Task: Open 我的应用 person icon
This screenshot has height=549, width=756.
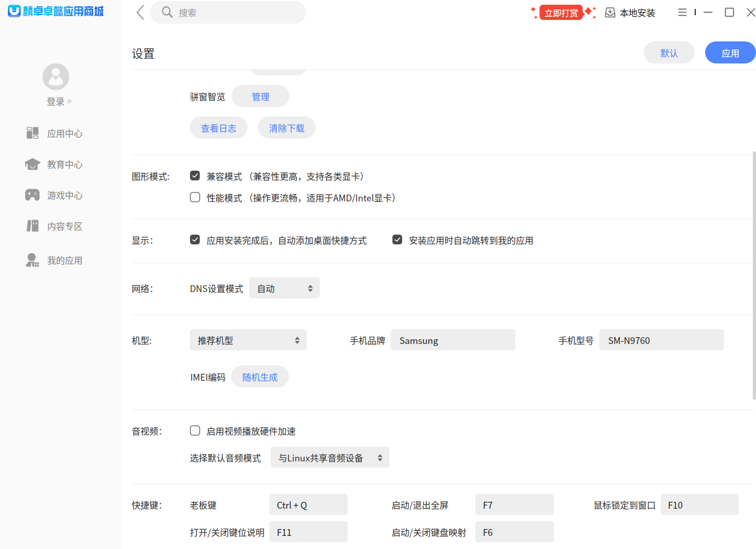Action: click(x=33, y=260)
